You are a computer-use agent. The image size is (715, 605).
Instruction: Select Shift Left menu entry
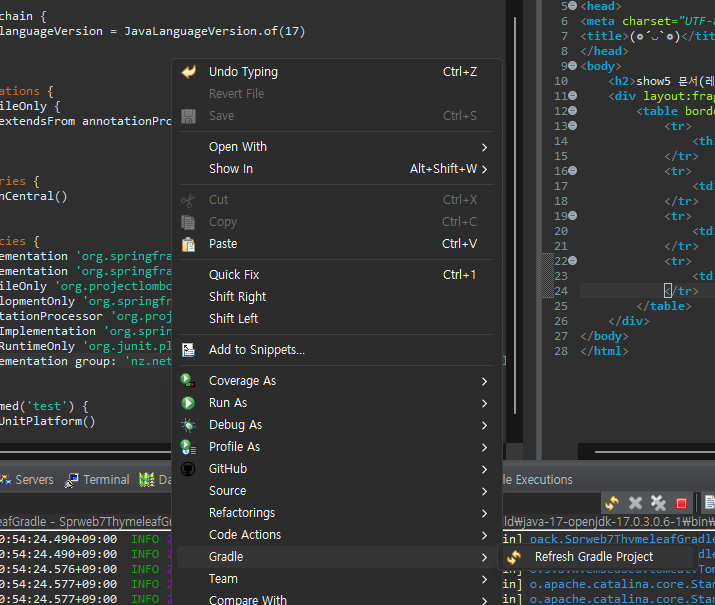point(337,319)
